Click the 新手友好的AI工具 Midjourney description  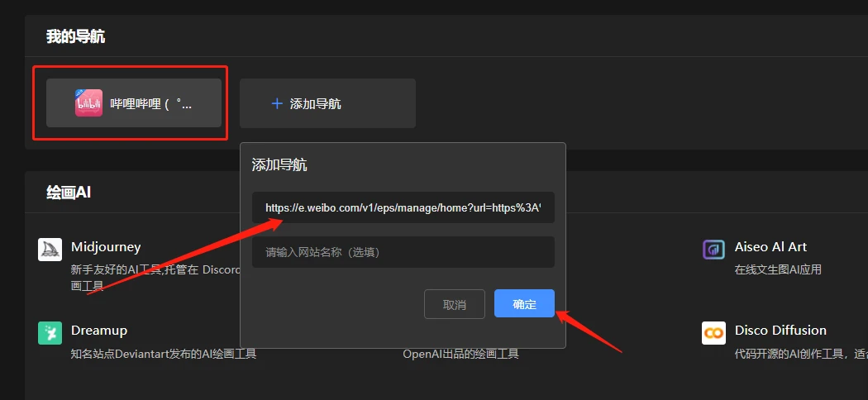[156, 277]
